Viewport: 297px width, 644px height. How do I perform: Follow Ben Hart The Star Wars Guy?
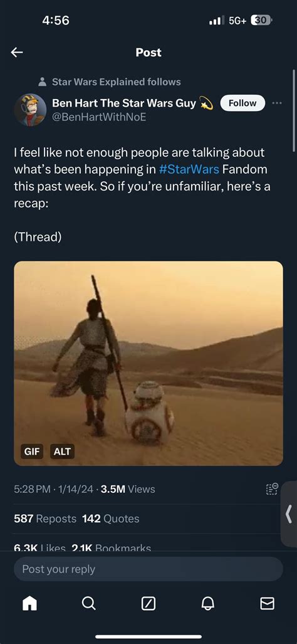(x=242, y=103)
